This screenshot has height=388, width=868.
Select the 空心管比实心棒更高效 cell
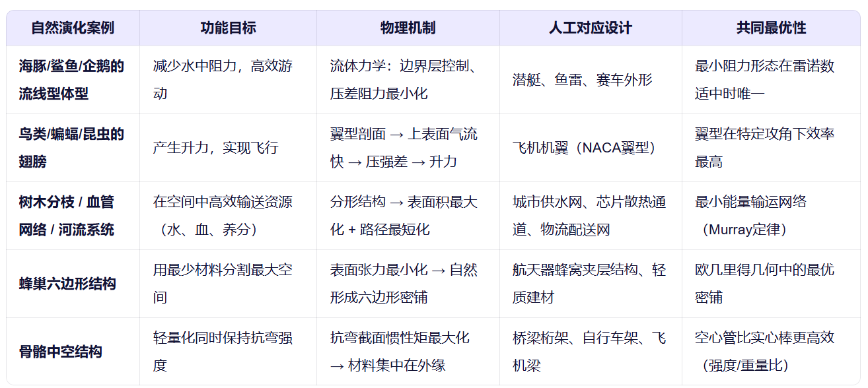click(771, 351)
